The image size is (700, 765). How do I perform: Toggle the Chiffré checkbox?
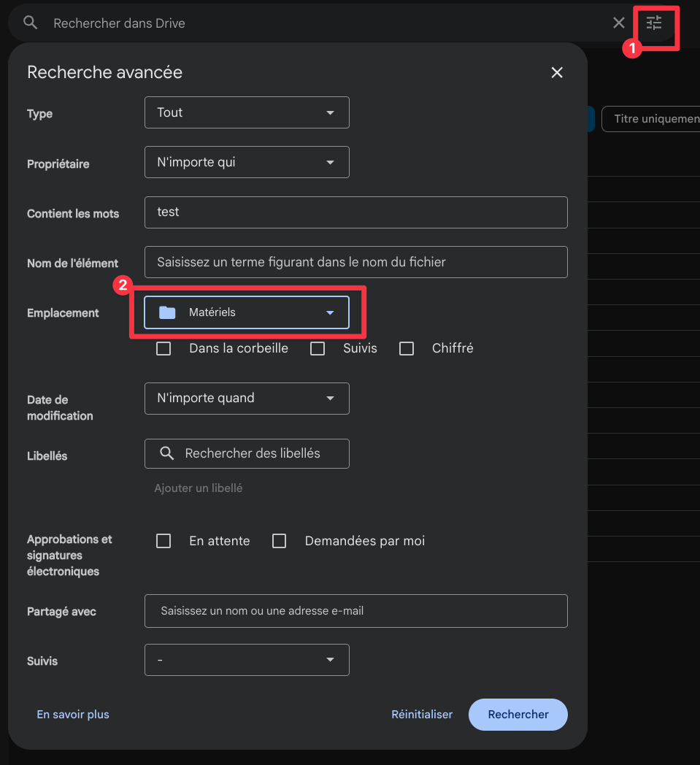tap(407, 348)
